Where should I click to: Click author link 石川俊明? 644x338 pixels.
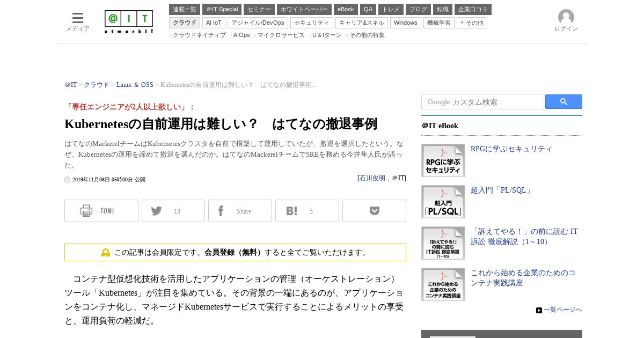[x=372, y=178]
